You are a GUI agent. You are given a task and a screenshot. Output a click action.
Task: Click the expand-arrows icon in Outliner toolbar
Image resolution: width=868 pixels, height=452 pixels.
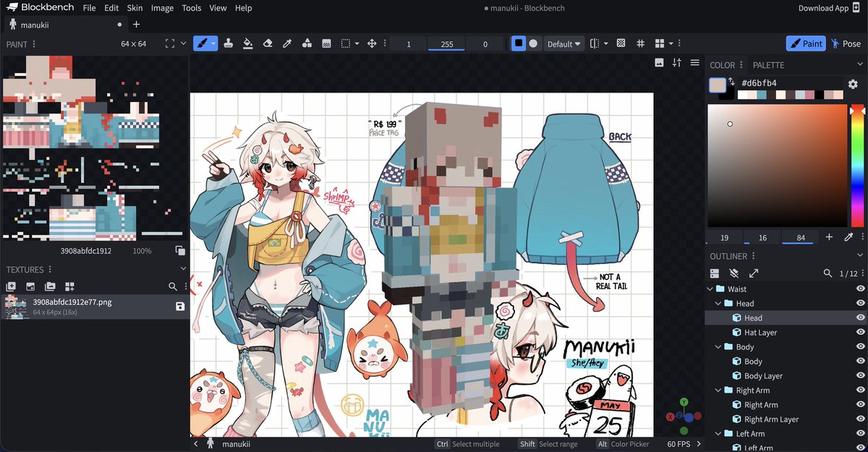(754, 273)
